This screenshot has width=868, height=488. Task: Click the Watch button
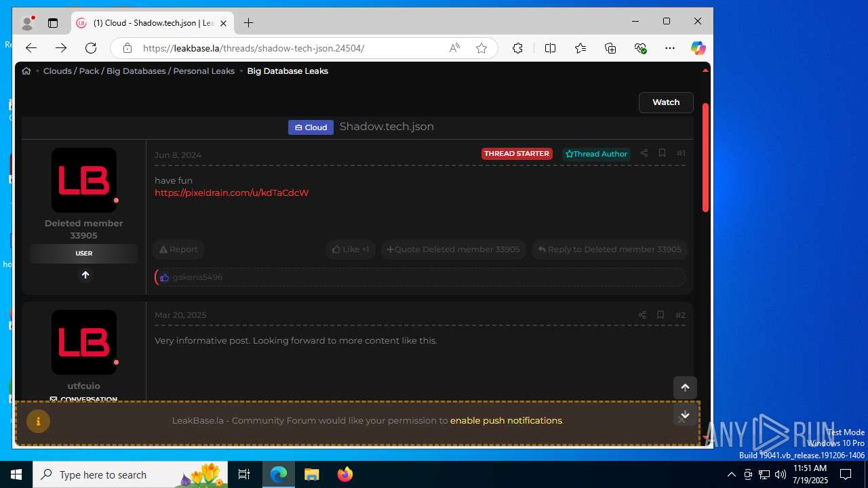click(x=666, y=102)
